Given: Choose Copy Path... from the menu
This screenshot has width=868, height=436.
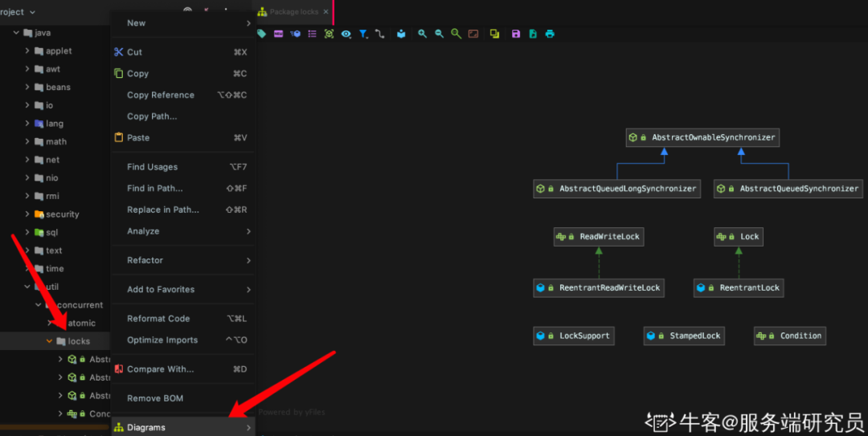Looking at the screenshot, I should 183,116.
